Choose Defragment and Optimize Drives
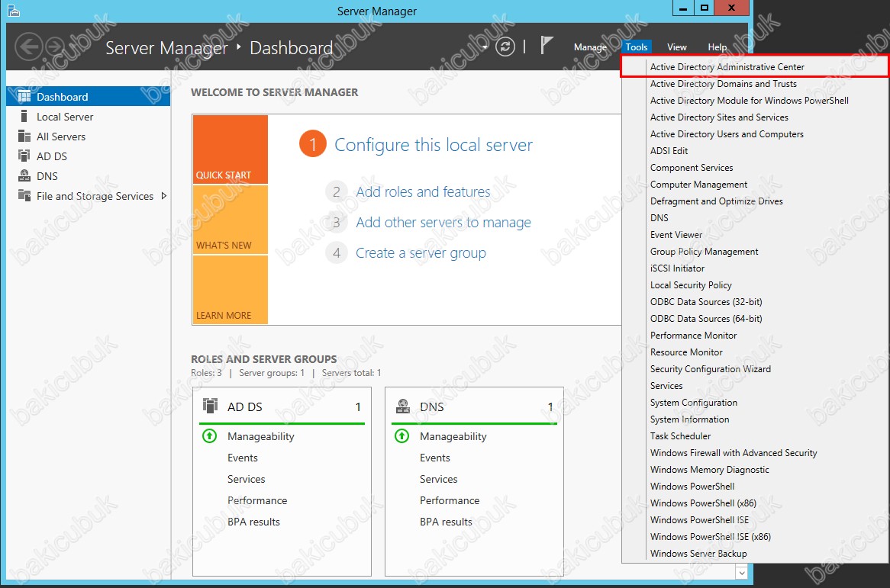 (755, 201)
